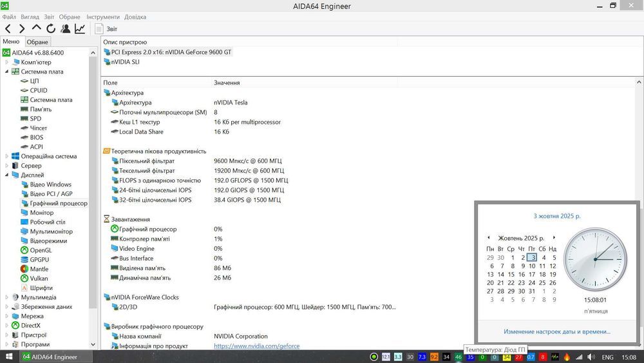The width and height of the screenshot is (644, 363).
Task: Open the Інструменти menu
Action: click(102, 17)
